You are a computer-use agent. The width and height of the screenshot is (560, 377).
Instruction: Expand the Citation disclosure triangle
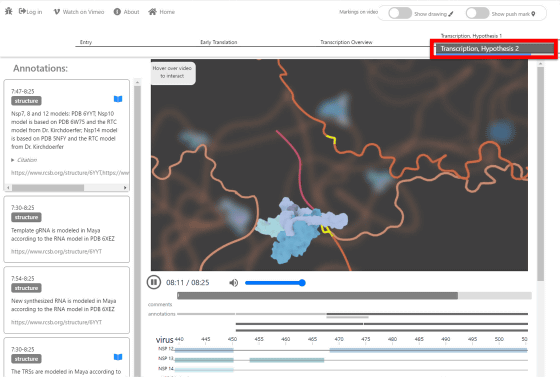12,160
